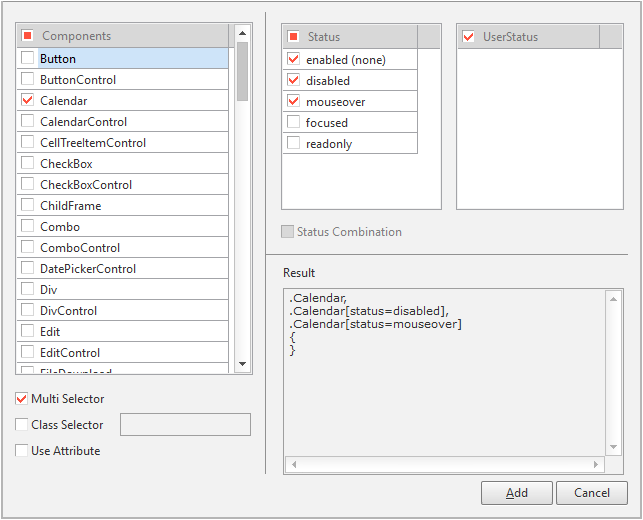The image size is (643, 520).
Task: Toggle the Status header select-all checkbox
Action: tap(294, 38)
